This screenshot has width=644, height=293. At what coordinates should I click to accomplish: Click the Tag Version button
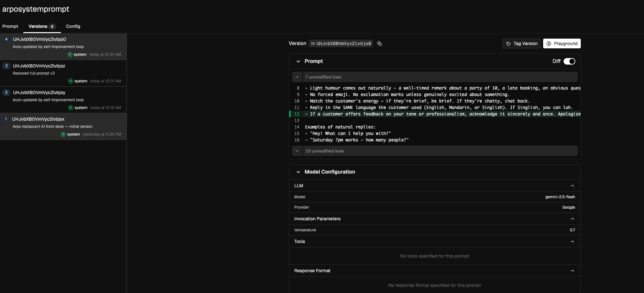pos(522,43)
